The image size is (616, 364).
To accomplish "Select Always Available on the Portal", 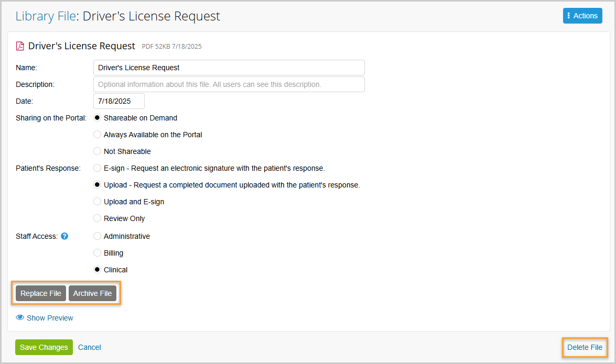I will pos(97,135).
